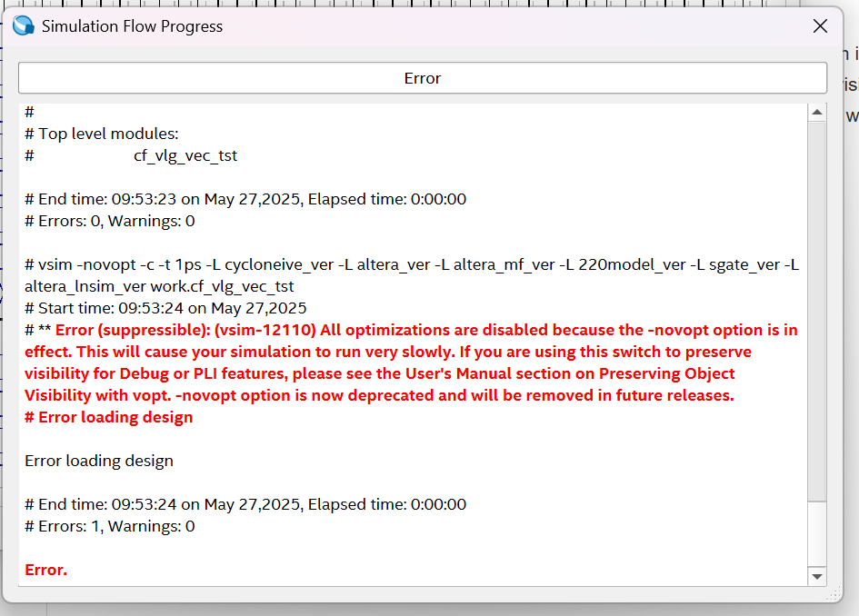Click the scrollbar up arrow

(817, 113)
